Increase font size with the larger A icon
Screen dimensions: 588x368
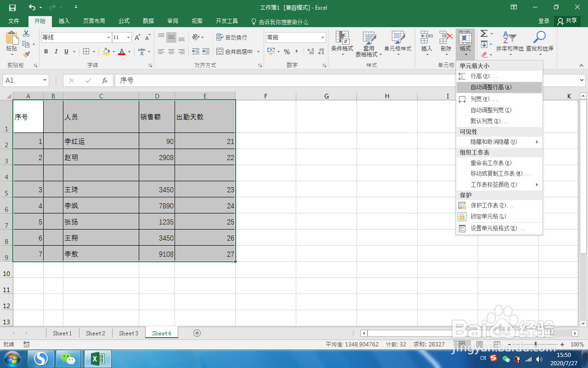click(x=138, y=37)
